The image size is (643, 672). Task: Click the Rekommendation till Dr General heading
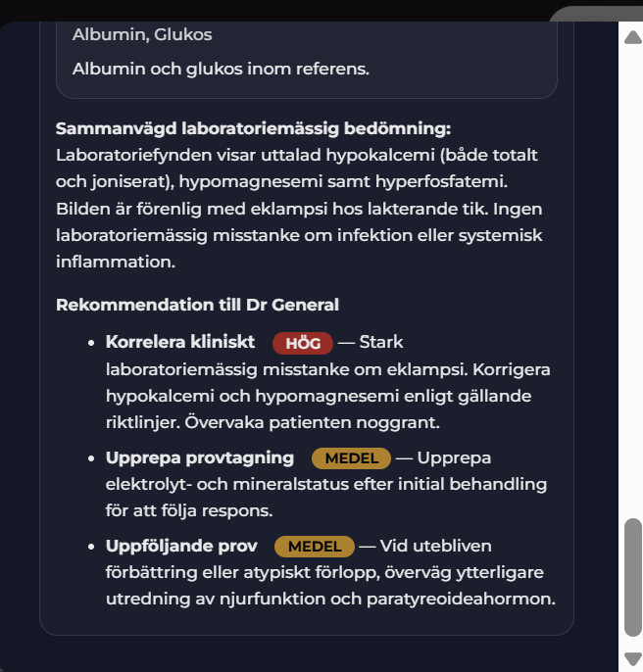(x=197, y=305)
